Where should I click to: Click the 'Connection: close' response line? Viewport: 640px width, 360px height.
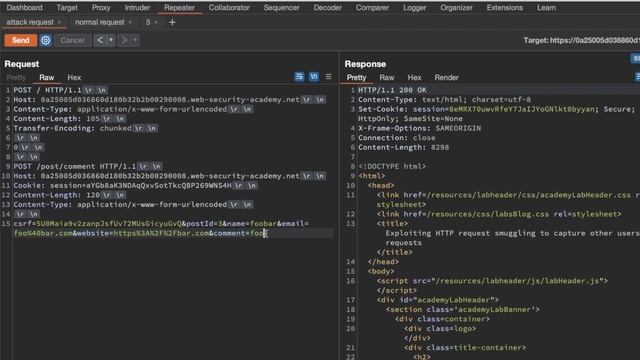click(397, 138)
